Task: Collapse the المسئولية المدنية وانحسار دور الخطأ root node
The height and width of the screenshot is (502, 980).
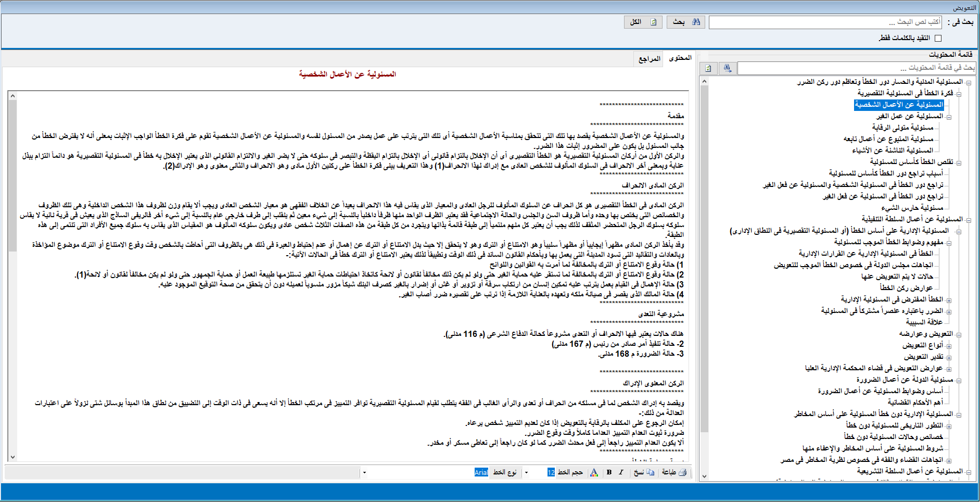Action: 969,82
